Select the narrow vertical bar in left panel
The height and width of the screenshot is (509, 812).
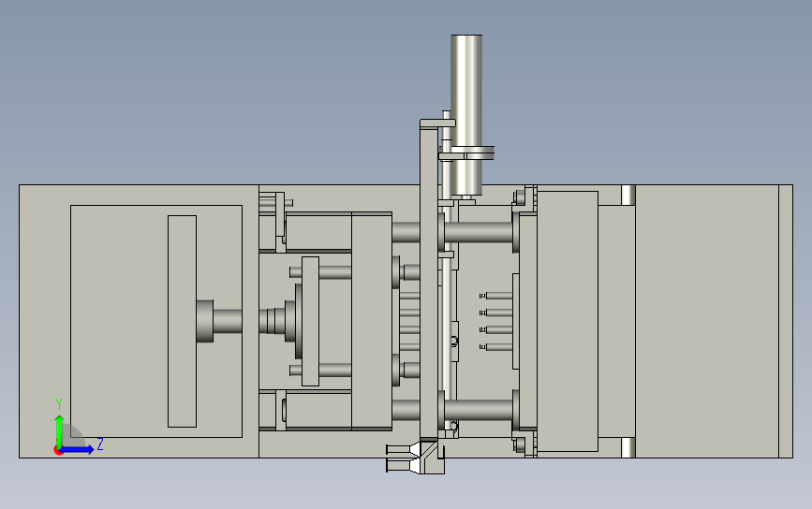click(182, 321)
